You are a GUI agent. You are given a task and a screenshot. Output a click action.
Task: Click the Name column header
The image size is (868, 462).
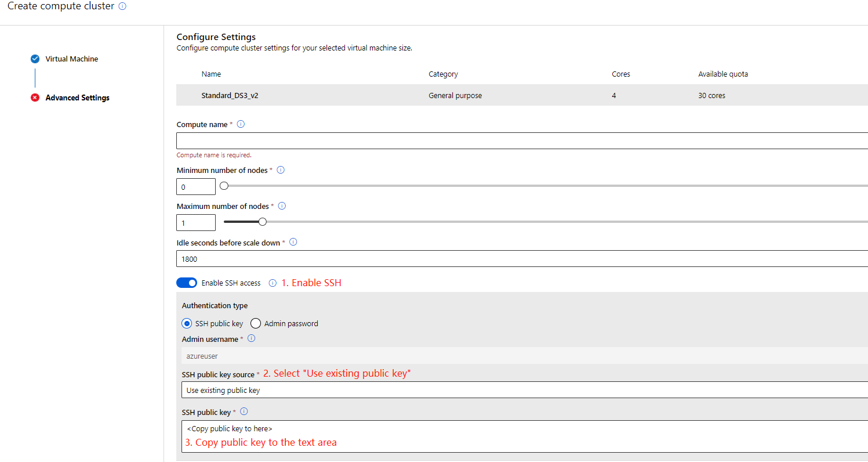pos(211,74)
